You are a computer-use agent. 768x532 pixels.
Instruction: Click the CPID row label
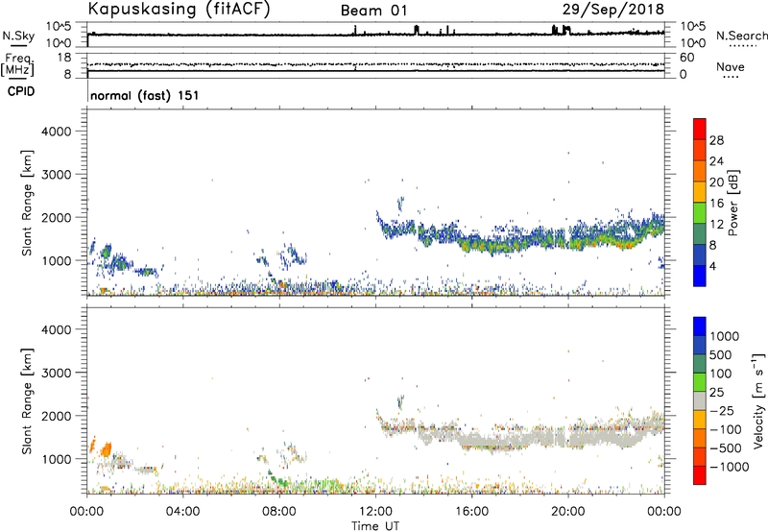click(21, 91)
